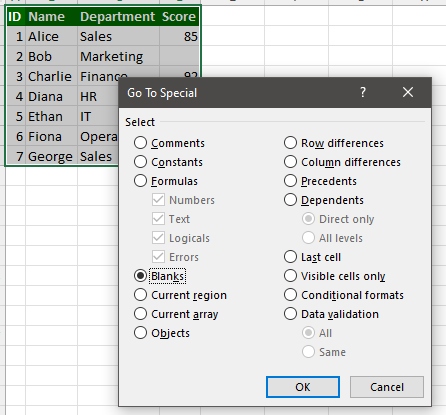Select the cell containing Diana
Image resolution: width=446 pixels, height=415 pixels.
tap(52, 96)
